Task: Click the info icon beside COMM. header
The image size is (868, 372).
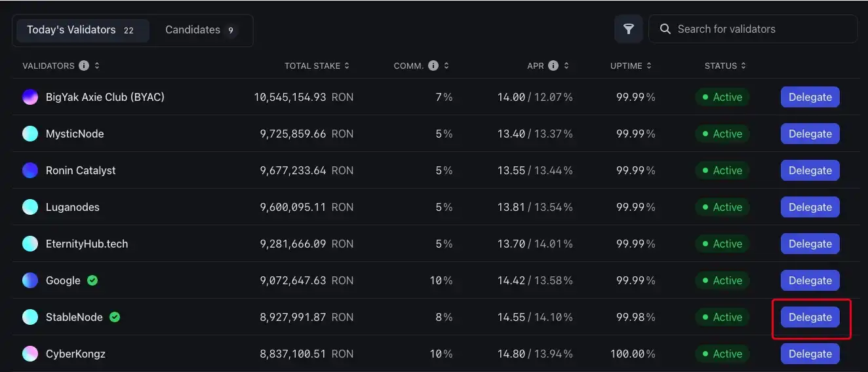Action: (x=433, y=65)
